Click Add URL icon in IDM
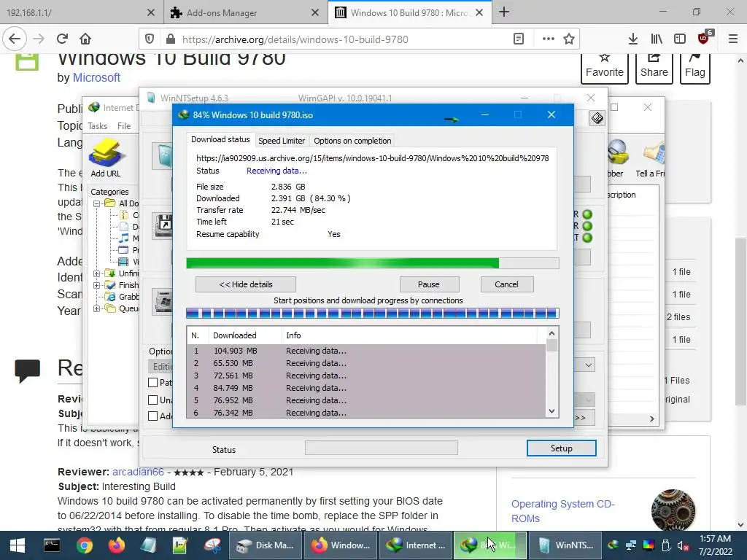747x560 pixels. tap(106, 158)
